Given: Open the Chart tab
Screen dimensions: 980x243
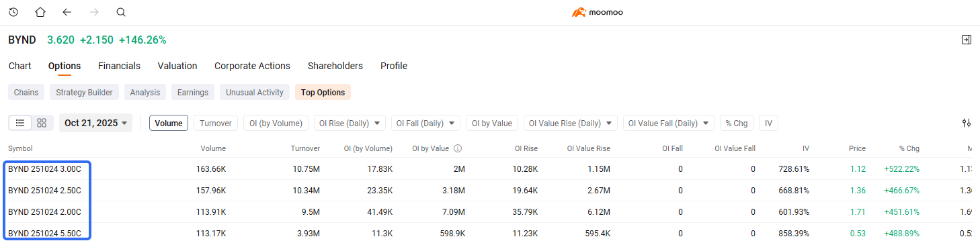Looking at the screenshot, I should pyautogui.click(x=19, y=66).
